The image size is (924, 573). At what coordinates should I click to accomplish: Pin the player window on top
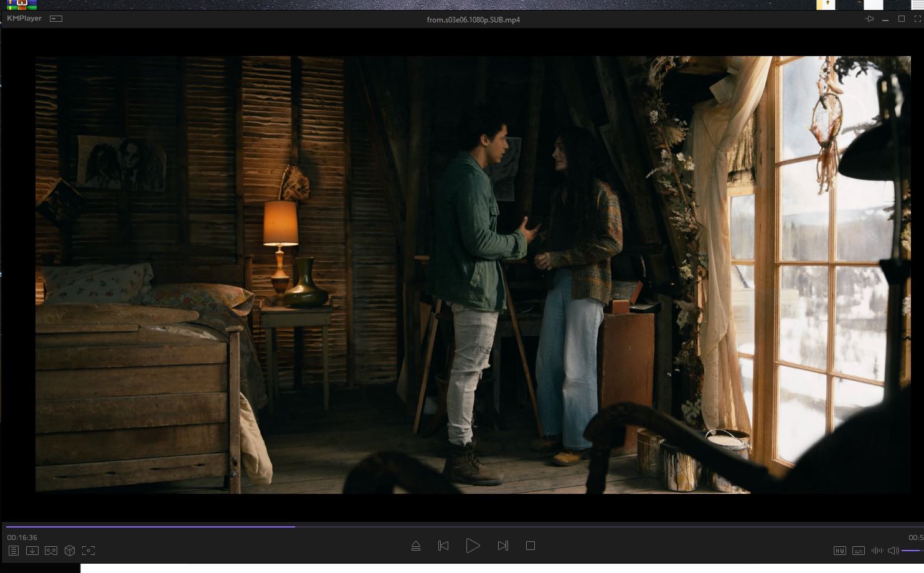(869, 19)
